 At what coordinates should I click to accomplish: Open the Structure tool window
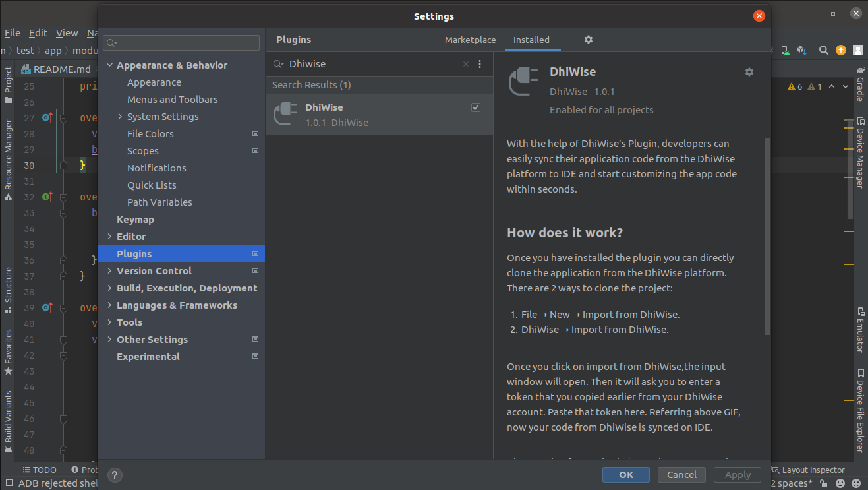8,290
